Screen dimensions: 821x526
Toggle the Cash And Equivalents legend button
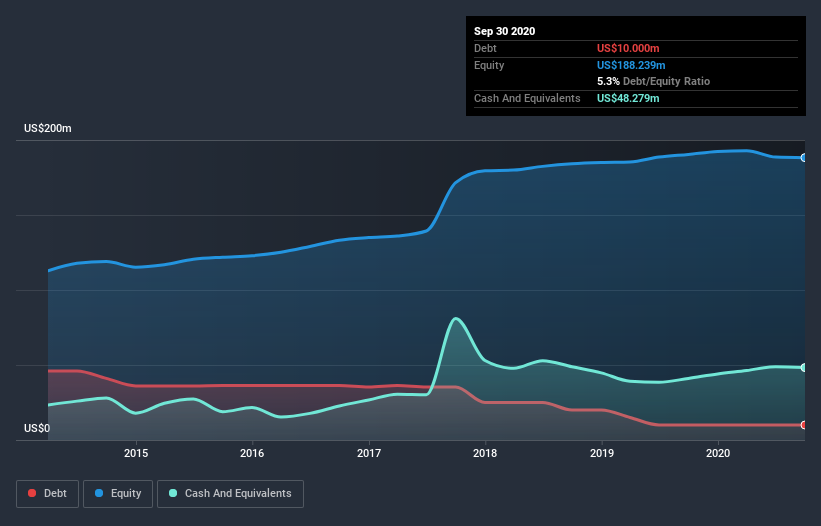point(230,494)
